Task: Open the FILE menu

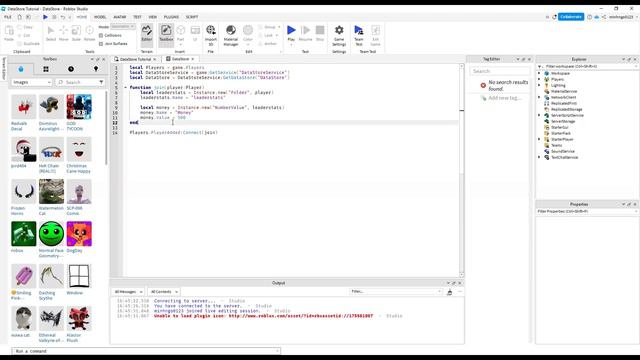Action: tap(8, 17)
